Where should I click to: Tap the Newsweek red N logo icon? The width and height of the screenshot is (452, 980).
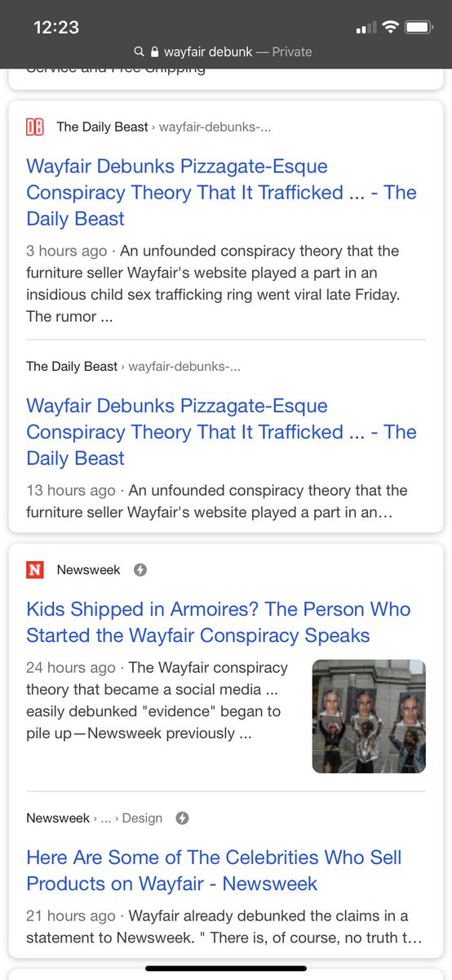tap(35, 570)
